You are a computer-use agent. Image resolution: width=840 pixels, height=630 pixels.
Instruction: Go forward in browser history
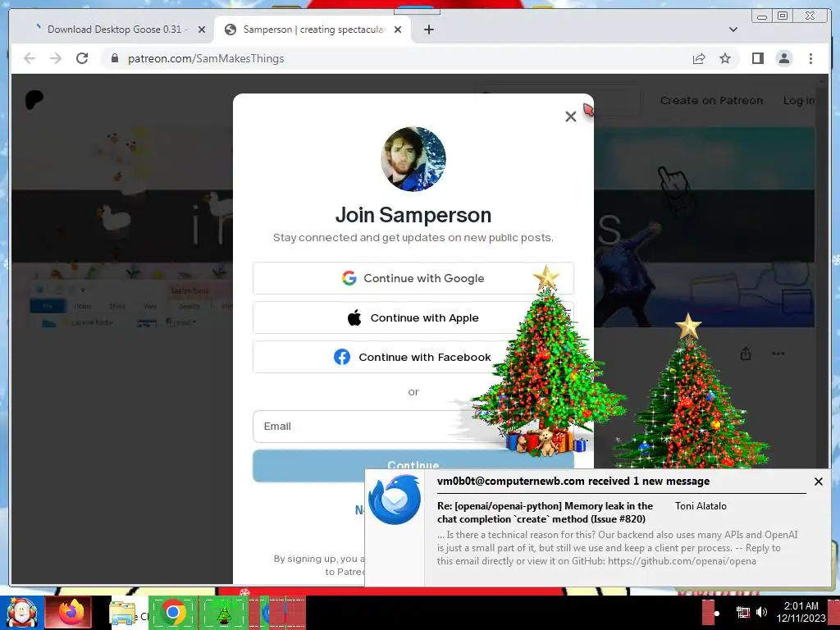point(56,58)
